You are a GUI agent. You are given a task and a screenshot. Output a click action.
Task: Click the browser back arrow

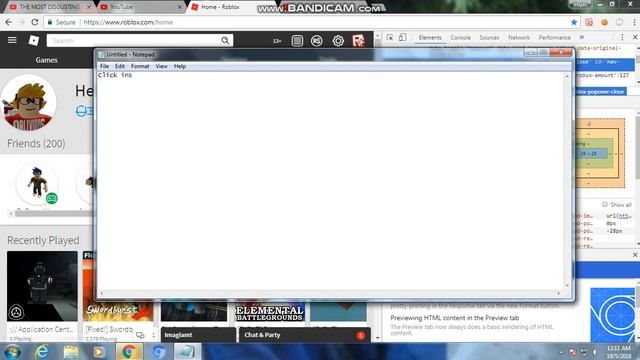pyautogui.click(x=9, y=22)
